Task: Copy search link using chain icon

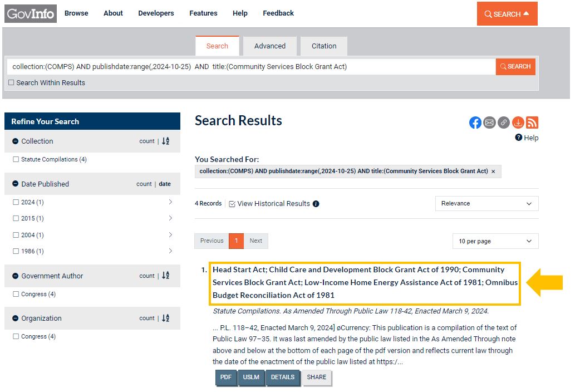Action: click(x=504, y=122)
